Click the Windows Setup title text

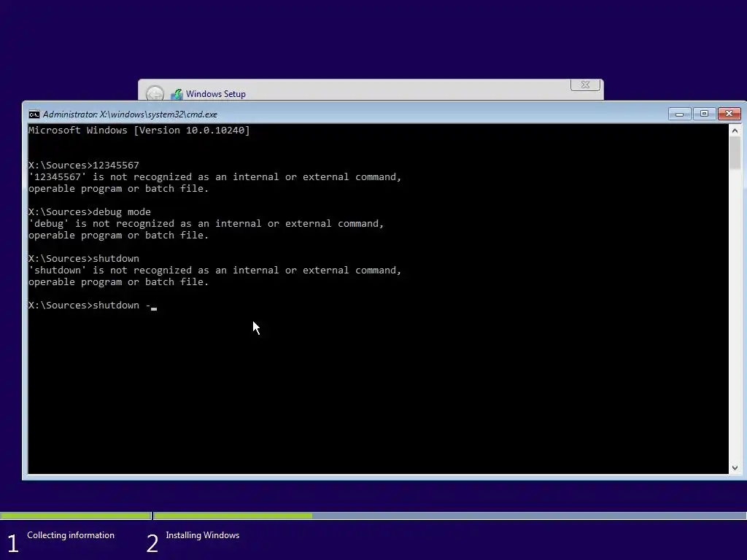pyautogui.click(x=216, y=94)
